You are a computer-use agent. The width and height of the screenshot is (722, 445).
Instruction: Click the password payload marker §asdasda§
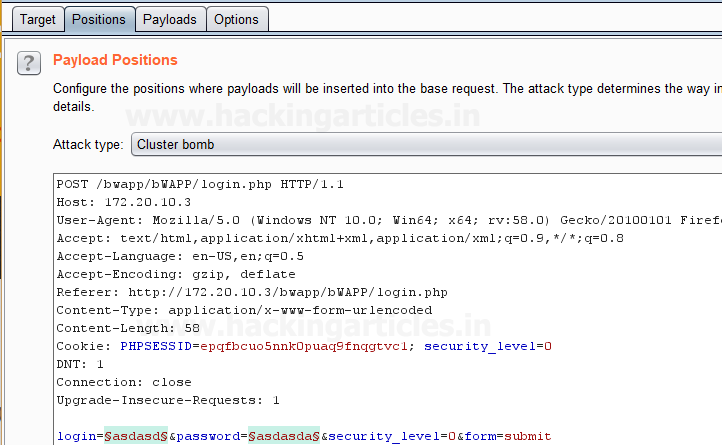[284, 436]
